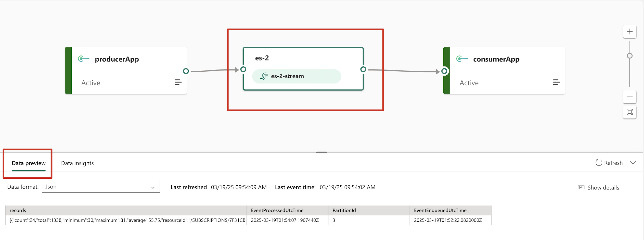Screen dimensions: 644x240
Task: Click the producerApp source icon
Action: pos(83,59)
